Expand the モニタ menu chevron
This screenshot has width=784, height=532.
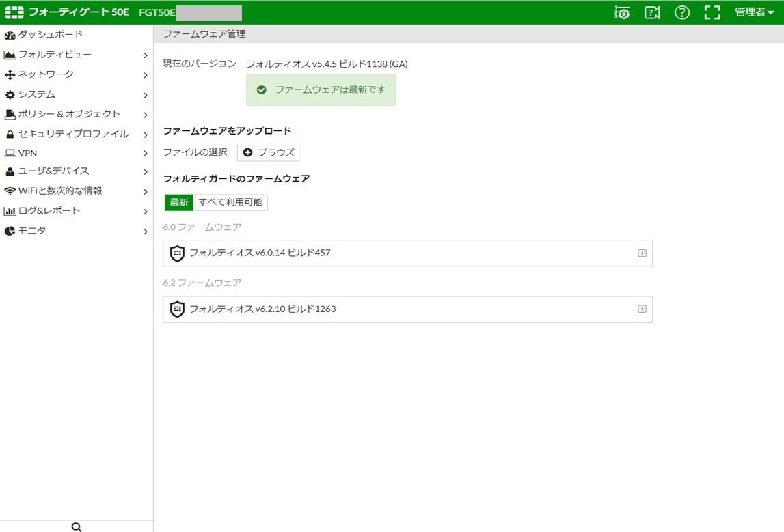[145, 232]
